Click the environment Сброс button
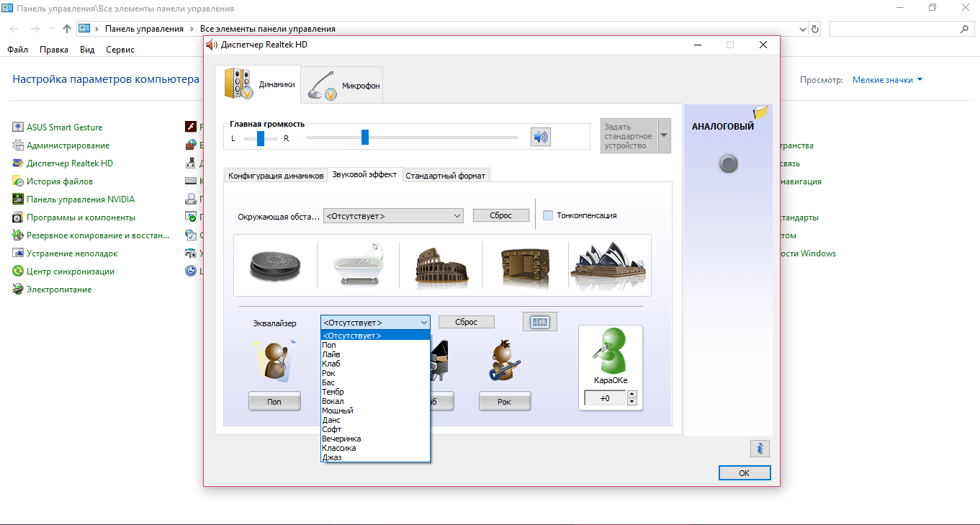Image resolution: width=980 pixels, height=525 pixels. click(501, 215)
